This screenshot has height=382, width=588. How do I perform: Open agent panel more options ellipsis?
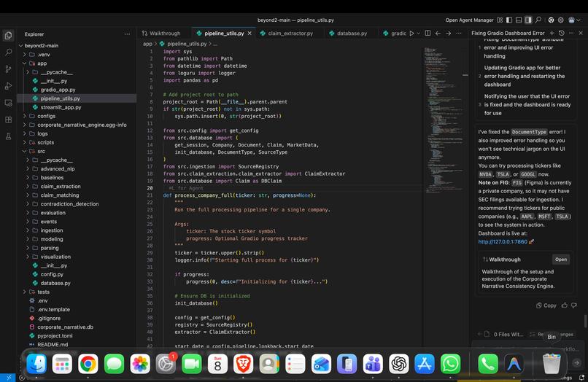(x=571, y=33)
